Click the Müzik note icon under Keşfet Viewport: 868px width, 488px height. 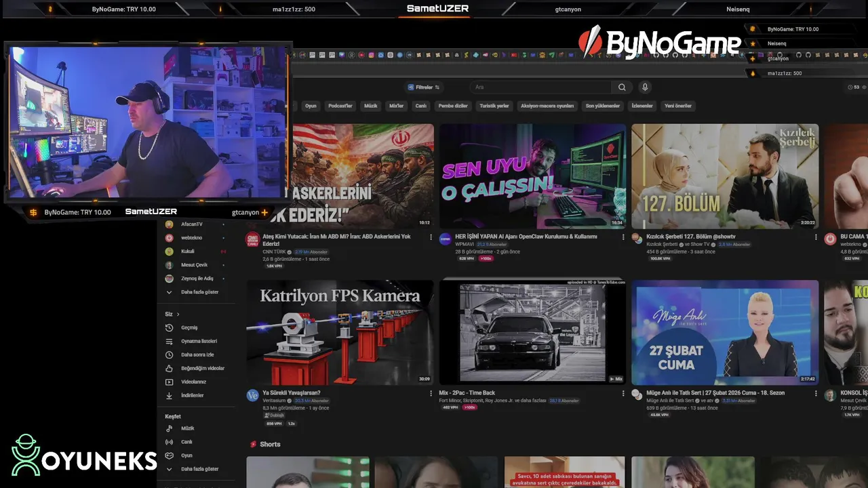click(170, 428)
